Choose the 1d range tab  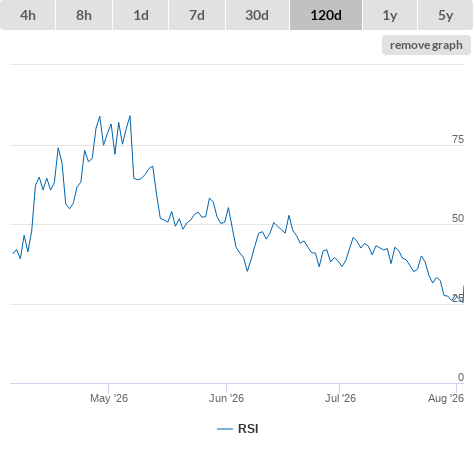141,15
